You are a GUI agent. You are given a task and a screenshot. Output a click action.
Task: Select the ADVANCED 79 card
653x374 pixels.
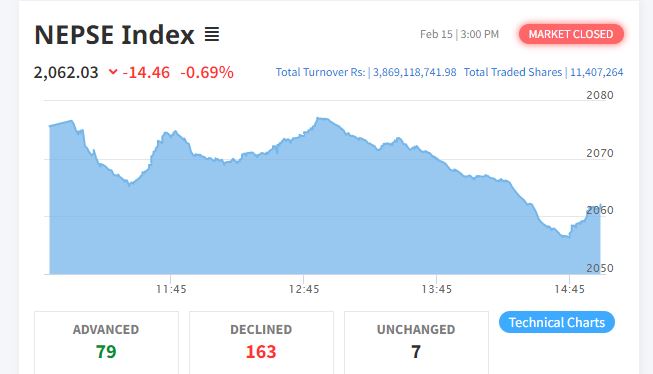point(106,342)
